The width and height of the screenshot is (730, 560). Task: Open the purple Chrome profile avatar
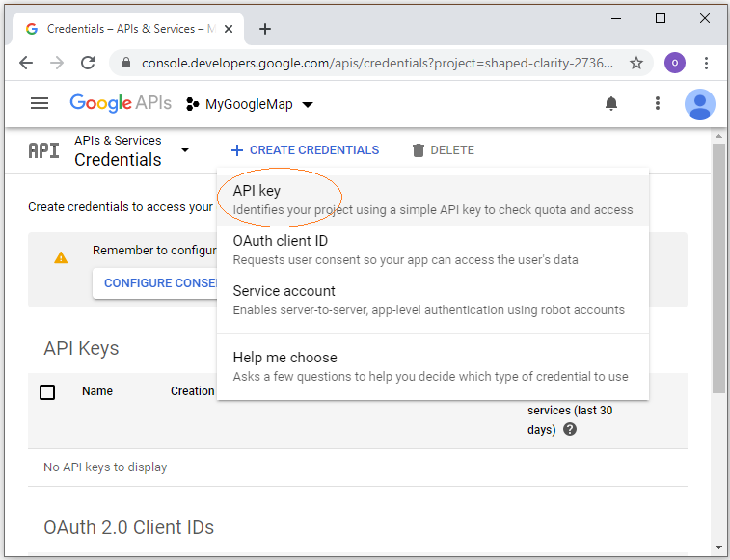(x=675, y=63)
